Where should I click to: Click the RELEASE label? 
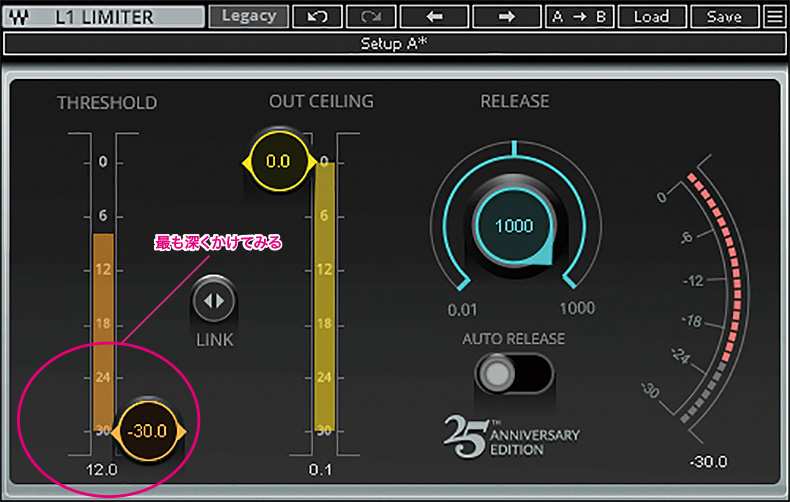pyautogui.click(x=515, y=101)
